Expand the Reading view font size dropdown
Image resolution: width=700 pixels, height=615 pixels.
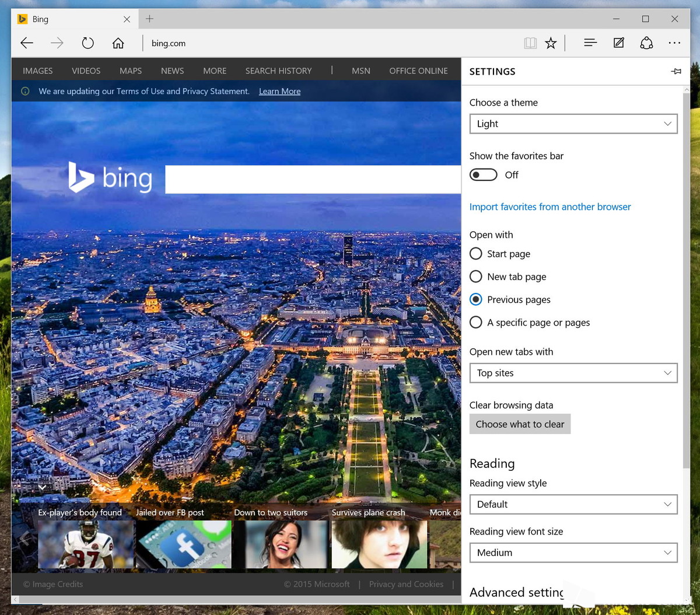coord(573,553)
